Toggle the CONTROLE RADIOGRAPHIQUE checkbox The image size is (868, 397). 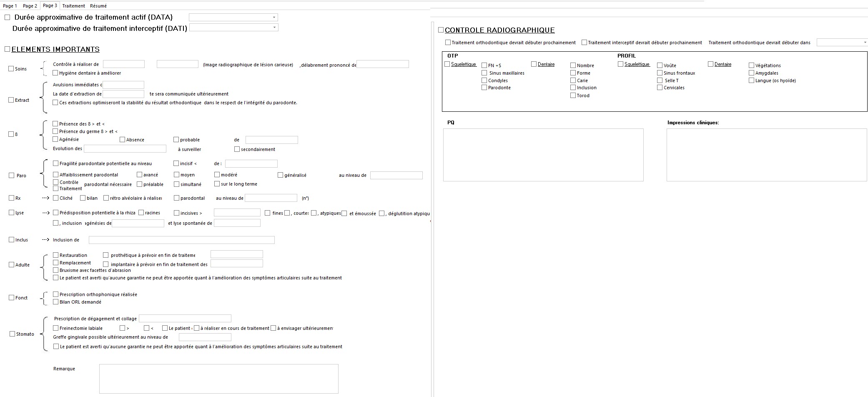441,30
